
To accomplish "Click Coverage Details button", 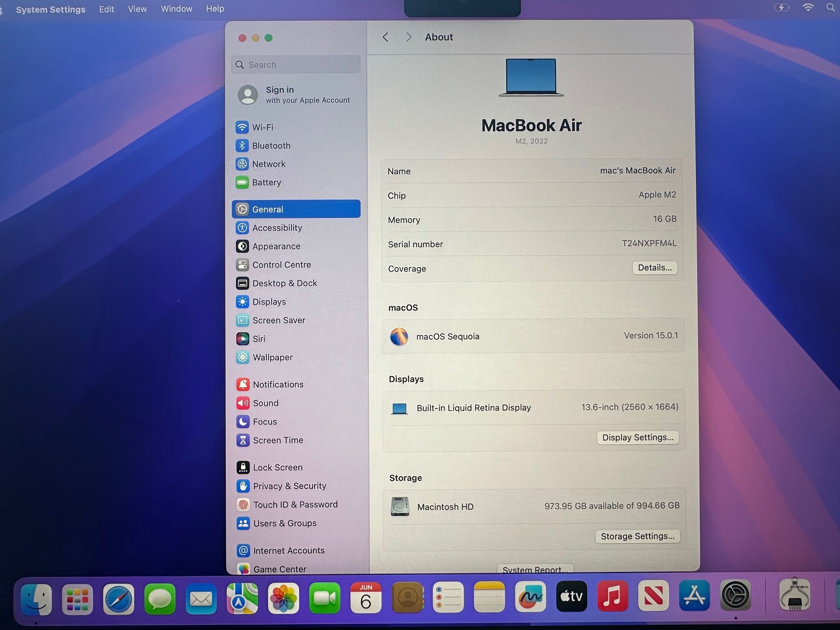I will point(655,267).
